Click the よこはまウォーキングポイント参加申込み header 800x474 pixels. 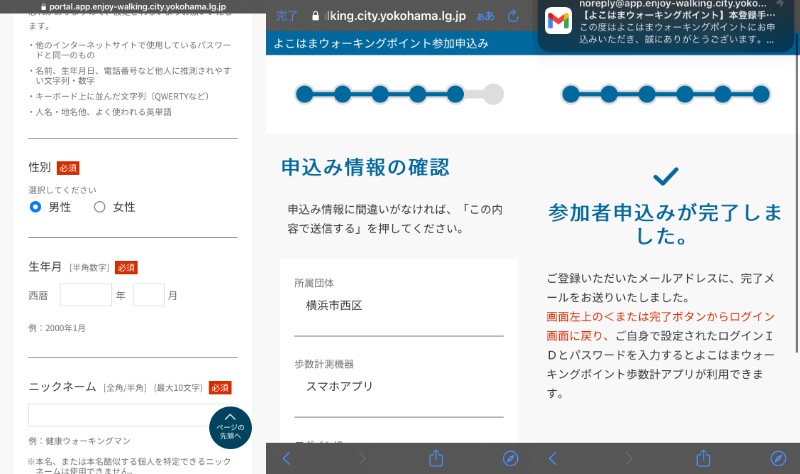pyautogui.click(x=381, y=43)
